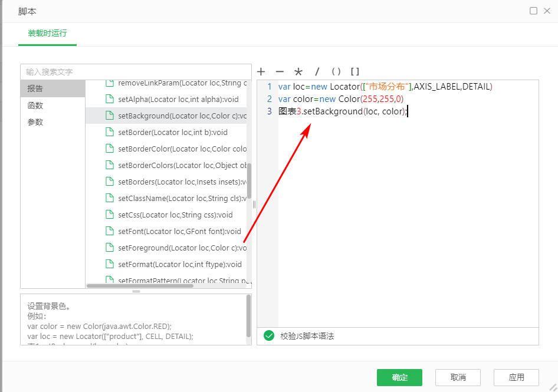Close the script dialog

pos(547,11)
